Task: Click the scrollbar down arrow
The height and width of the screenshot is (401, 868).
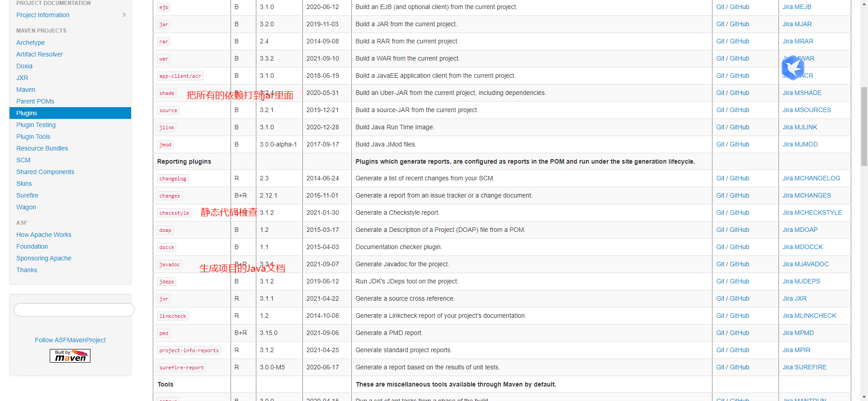Action: [x=864, y=397]
